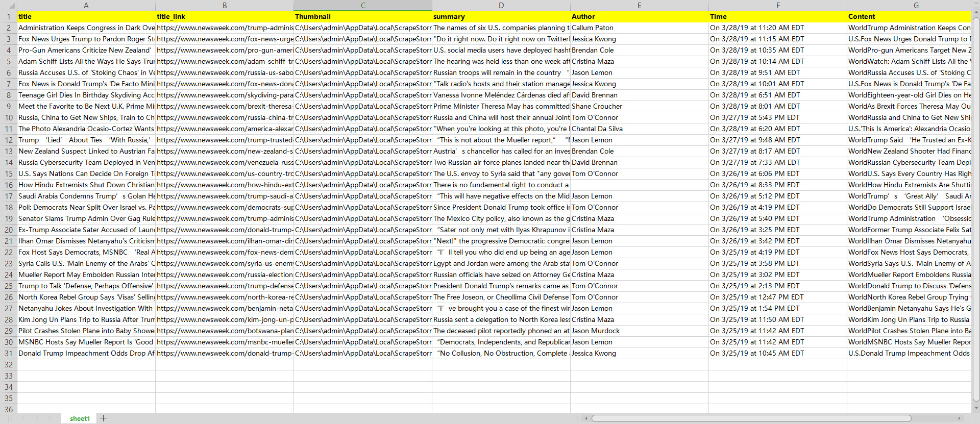Go to the first sheet using the navigation arrow
The height and width of the screenshot is (424, 980).
point(9,418)
